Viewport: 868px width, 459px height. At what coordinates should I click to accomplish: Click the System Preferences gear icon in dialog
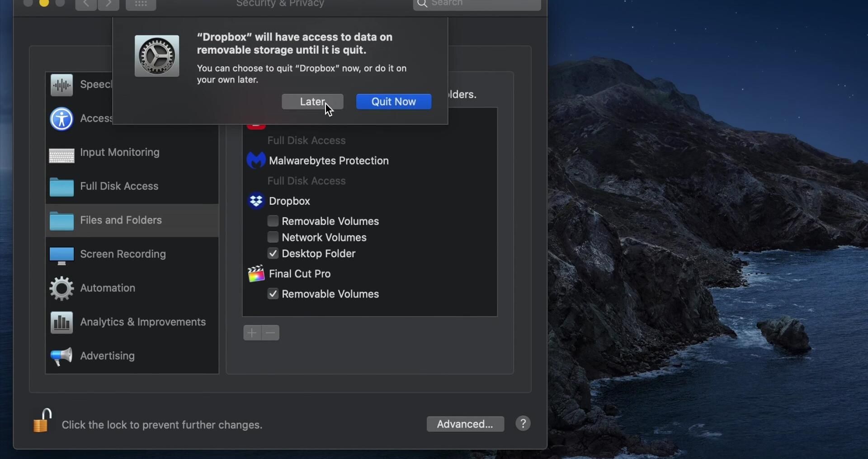coord(157,56)
